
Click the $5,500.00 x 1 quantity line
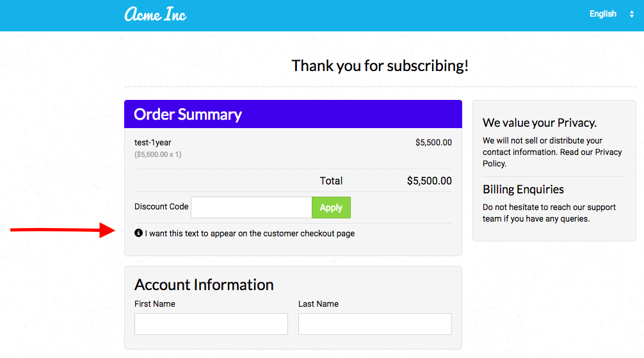pos(157,154)
